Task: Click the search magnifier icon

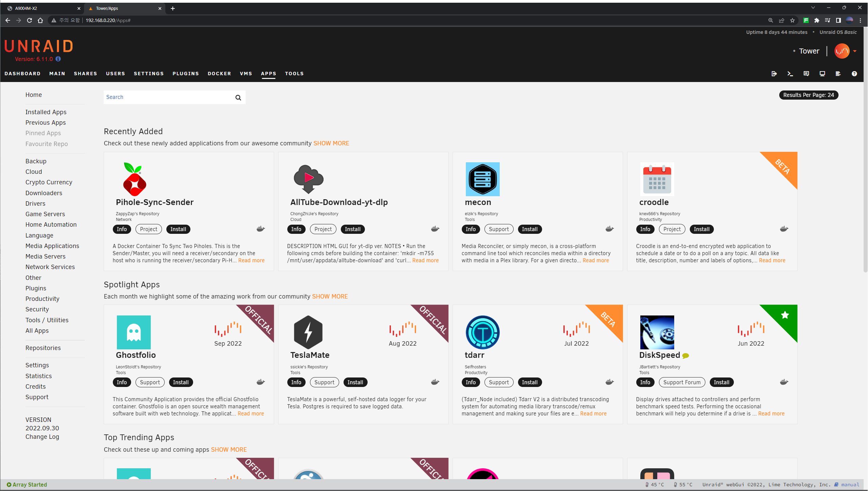Action: coord(238,98)
